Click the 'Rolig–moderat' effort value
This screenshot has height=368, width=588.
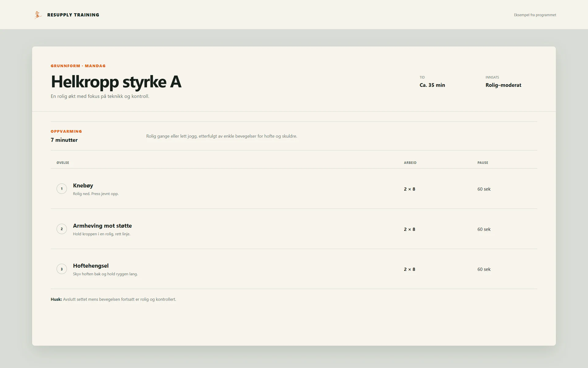pos(503,85)
